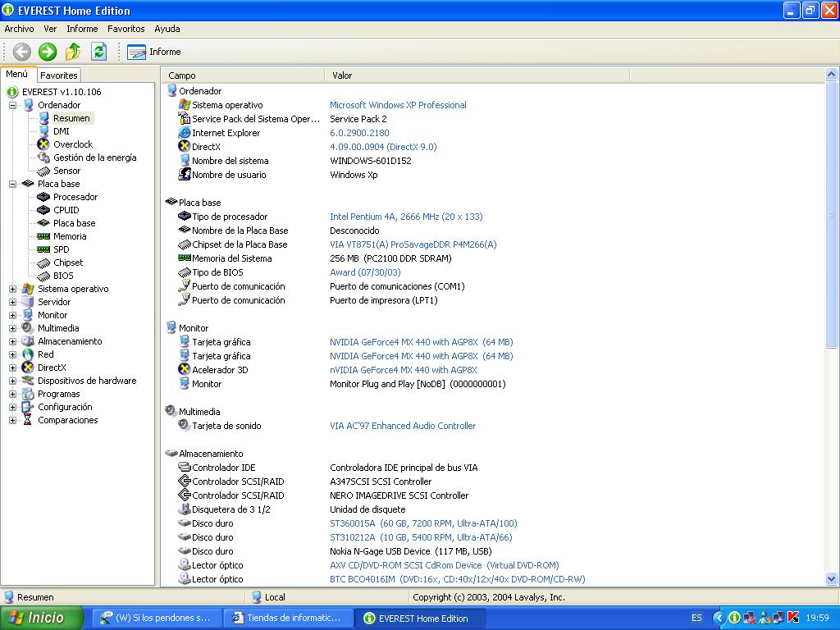Select the Sensor item in sidebar
Viewport: 840px width, 630px height.
point(66,171)
